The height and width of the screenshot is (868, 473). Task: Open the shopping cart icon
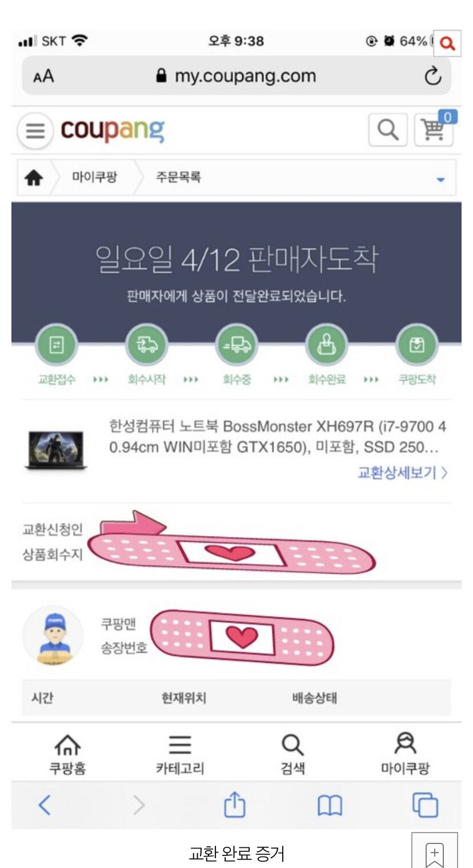coord(434,129)
